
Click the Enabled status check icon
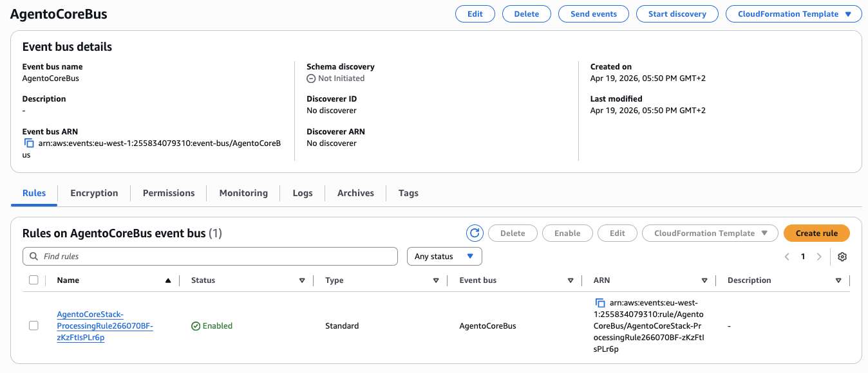pos(196,326)
